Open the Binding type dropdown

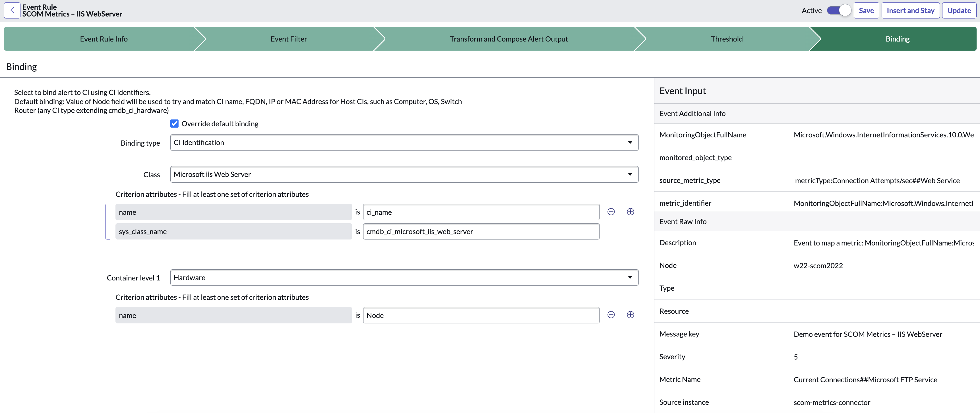(x=404, y=143)
